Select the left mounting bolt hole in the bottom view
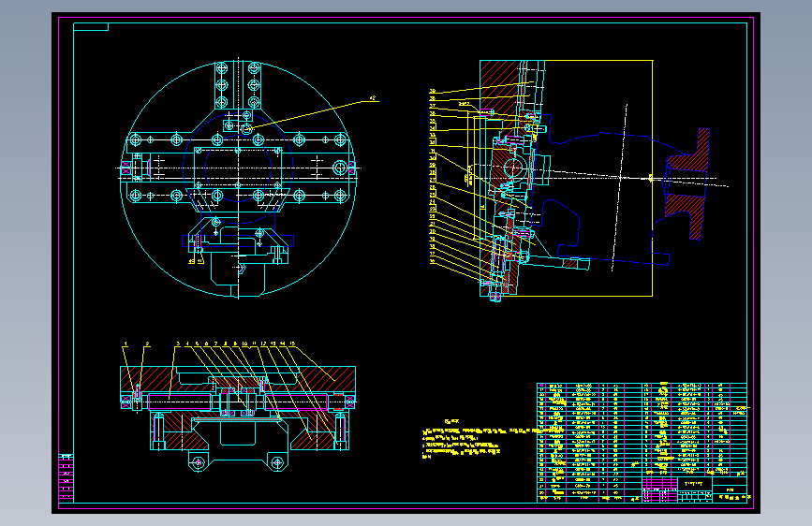Image resolution: width=812 pixels, height=526 pixels. [198, 462]
